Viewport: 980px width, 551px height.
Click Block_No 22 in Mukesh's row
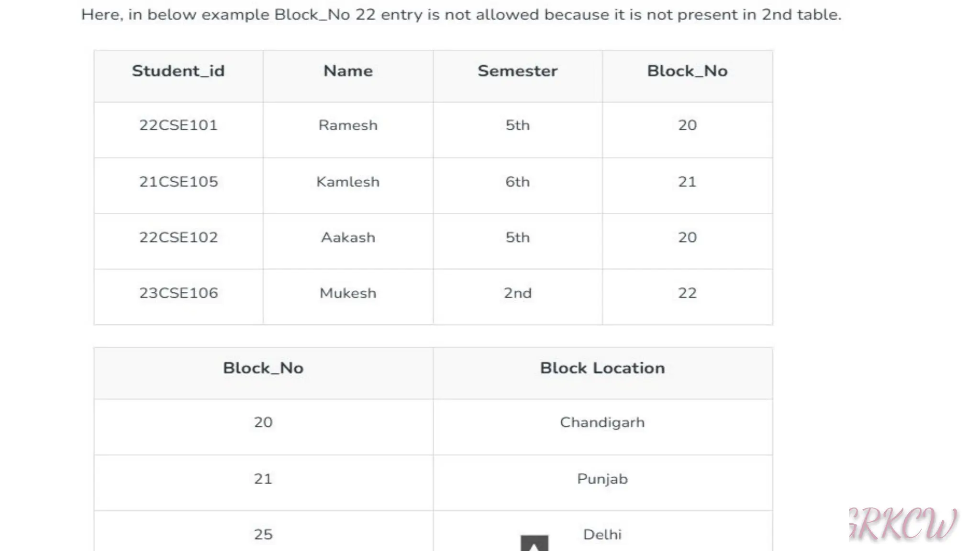point(687,293)
